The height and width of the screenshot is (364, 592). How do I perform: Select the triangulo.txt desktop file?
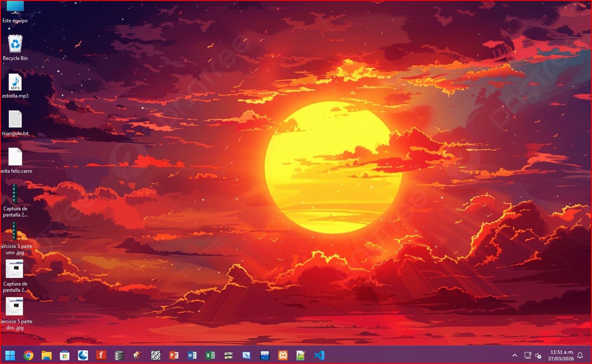tap(15, 119)
